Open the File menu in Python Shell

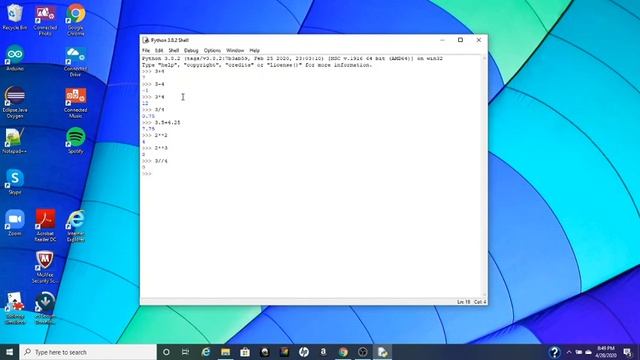click(146, 51)
